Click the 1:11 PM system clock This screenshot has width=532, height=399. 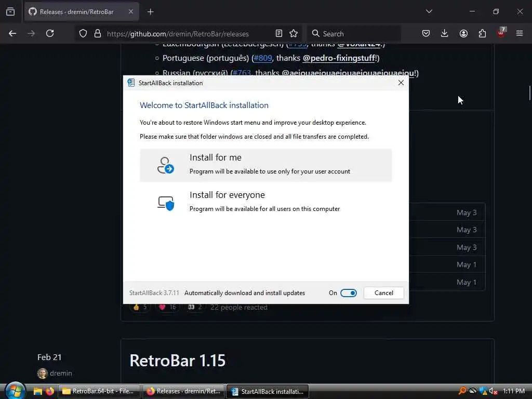[x=514, y=391]
